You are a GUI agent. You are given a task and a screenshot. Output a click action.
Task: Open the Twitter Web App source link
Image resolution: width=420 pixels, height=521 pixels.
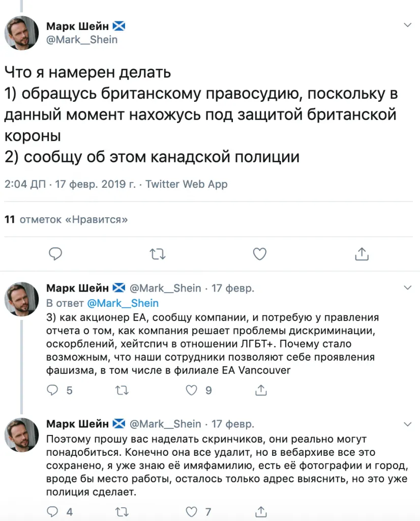(186, 184)
